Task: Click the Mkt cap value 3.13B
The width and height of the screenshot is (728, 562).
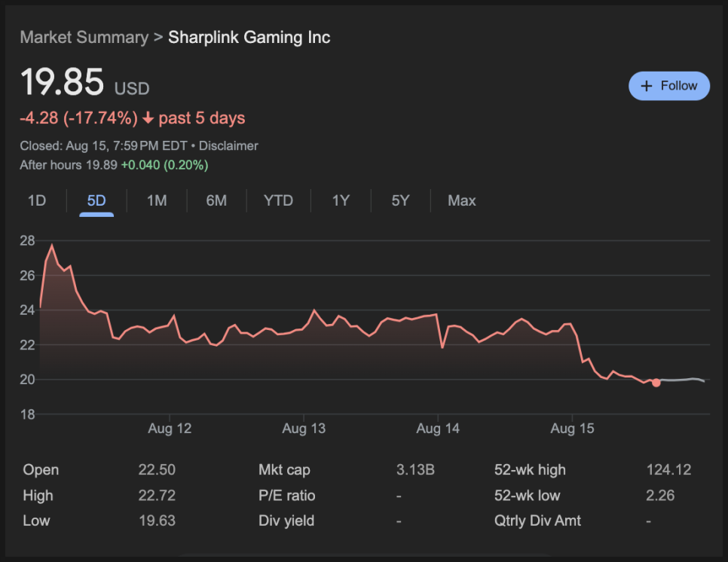Action: (x=415, y=469)
